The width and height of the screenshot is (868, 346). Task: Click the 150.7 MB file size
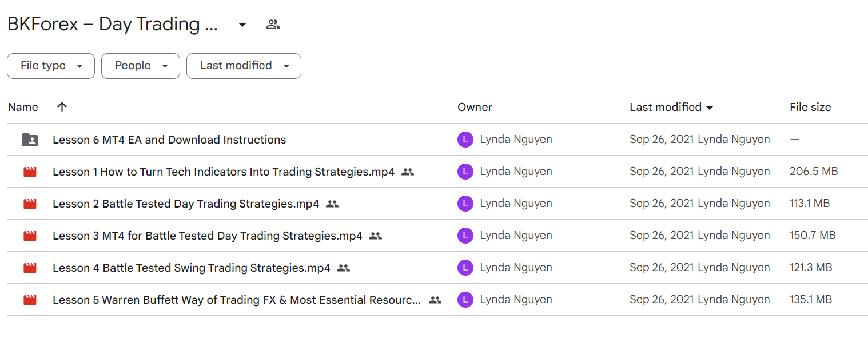tap(813, 236)
